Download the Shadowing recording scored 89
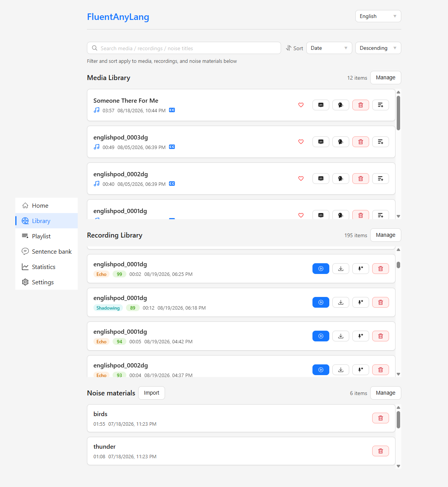 (x=341, y=302)
